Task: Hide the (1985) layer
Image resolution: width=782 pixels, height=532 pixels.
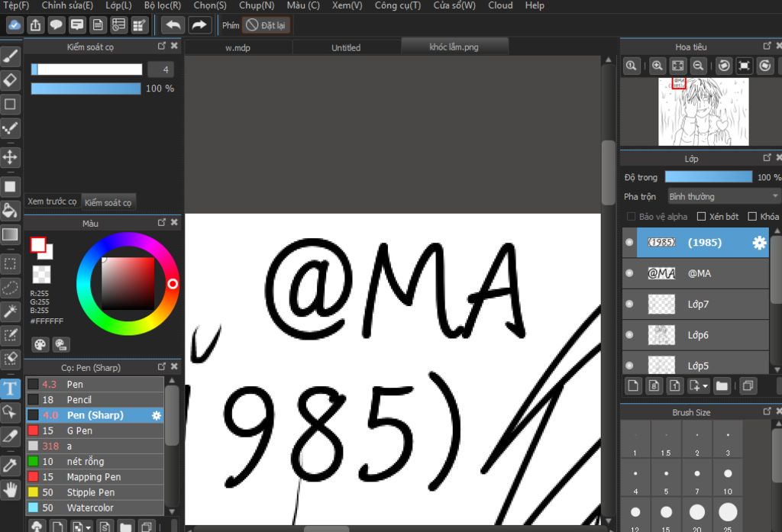Action: point(629,242)
